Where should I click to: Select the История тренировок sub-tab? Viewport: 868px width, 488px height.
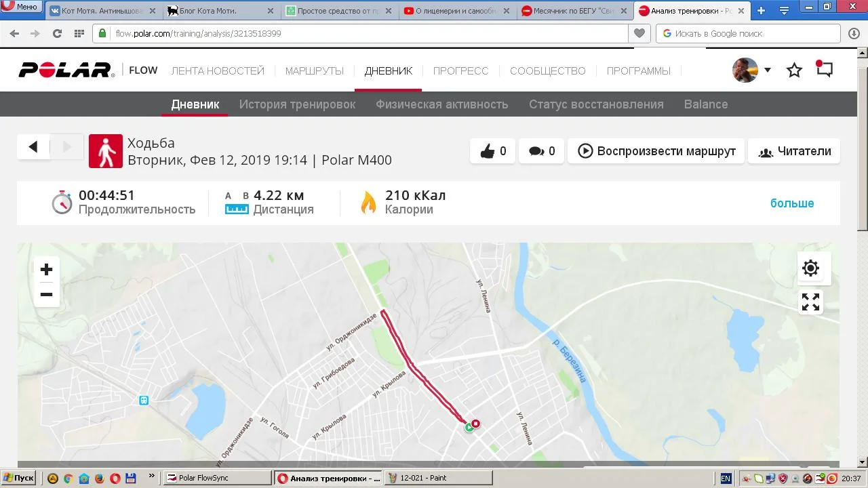(297, 104)
